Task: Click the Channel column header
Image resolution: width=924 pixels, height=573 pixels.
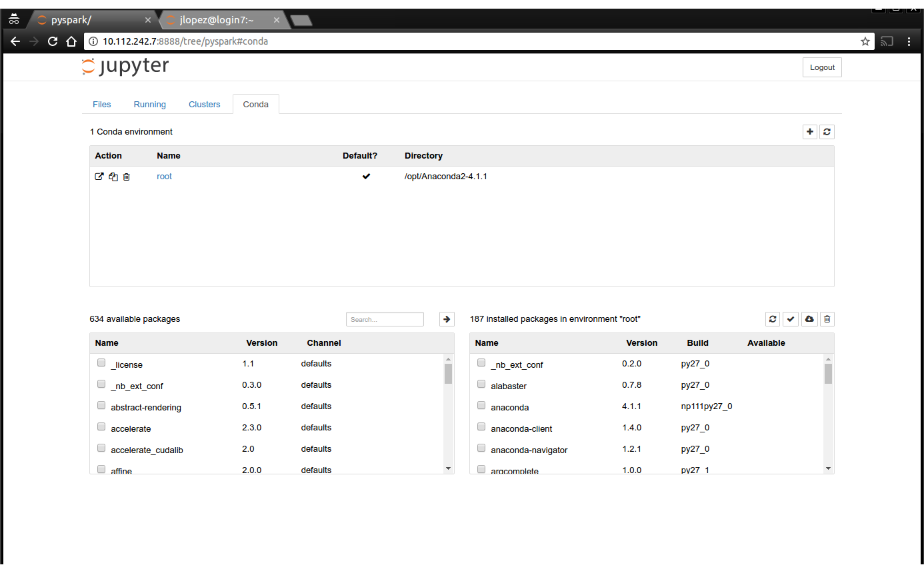Action: tap(324, 343)
